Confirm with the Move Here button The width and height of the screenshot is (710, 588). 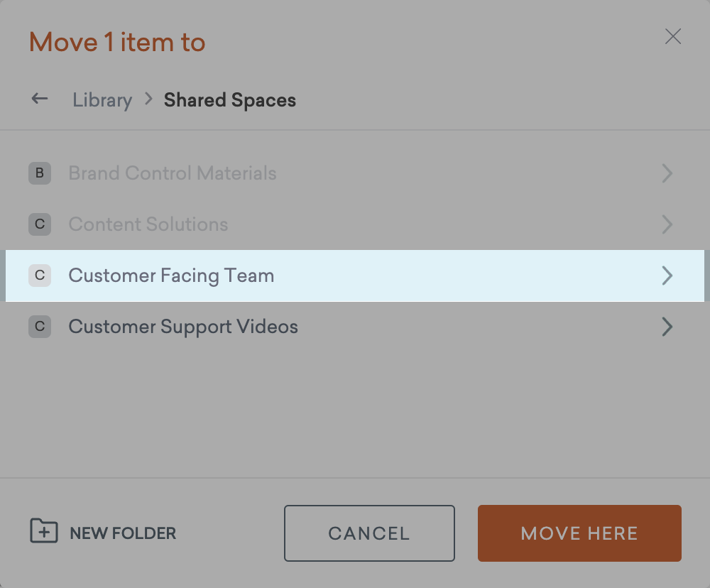pyautogui.click(x=579, y=533)
